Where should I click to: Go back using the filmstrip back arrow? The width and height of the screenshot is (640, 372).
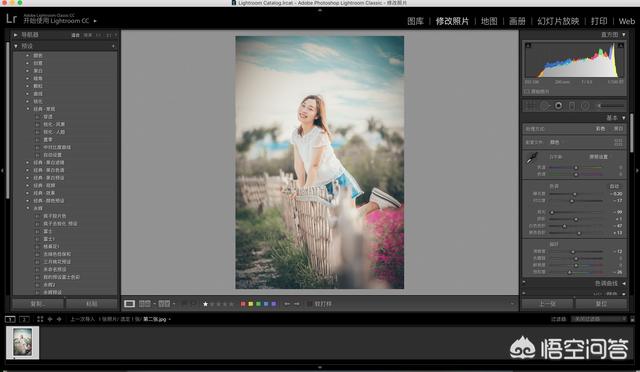(x=50, y=319)
